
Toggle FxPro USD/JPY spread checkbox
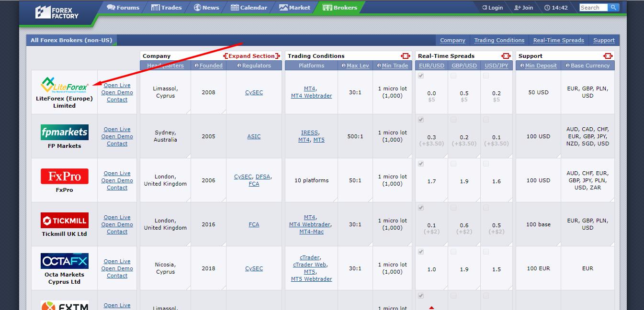point(486,164)
